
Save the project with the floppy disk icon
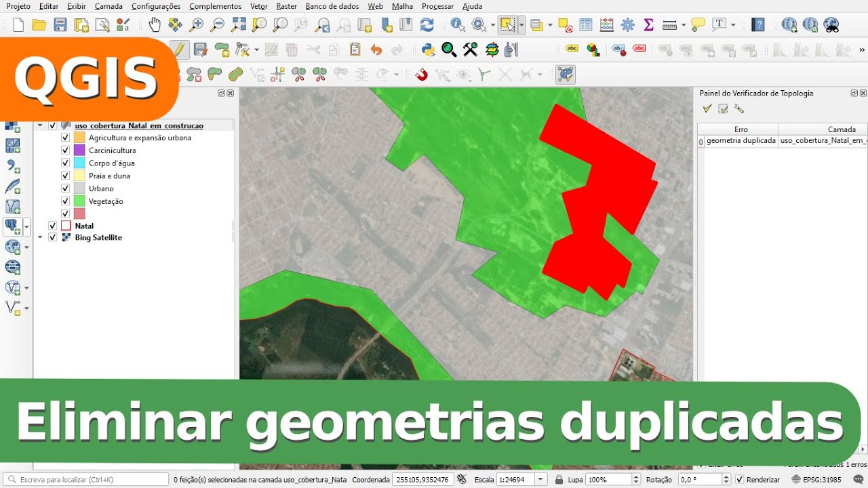(60, 25)
